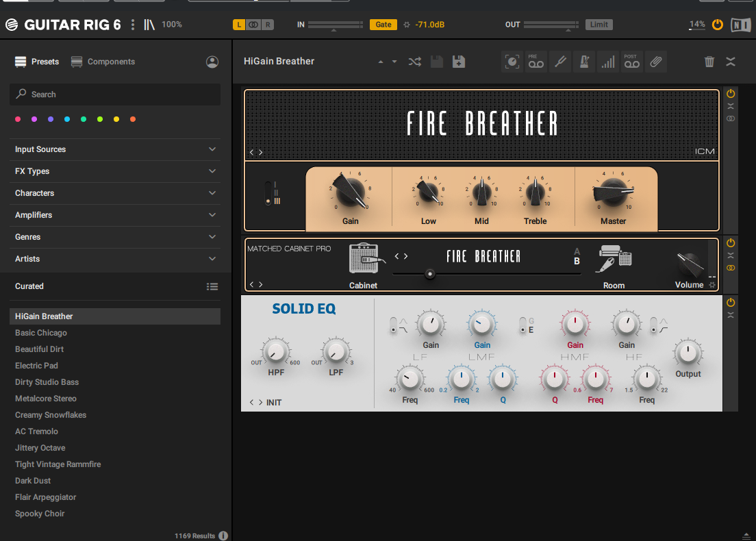Toggle Solid EQ power button
This screenshot has width=756, height=541.
pyautogui.click(x=731, y=302)
